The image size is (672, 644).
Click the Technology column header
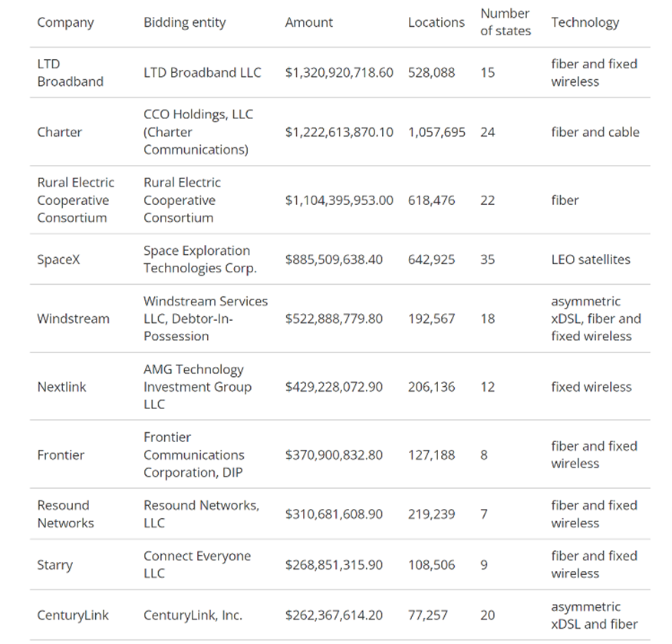pos(585,22)
